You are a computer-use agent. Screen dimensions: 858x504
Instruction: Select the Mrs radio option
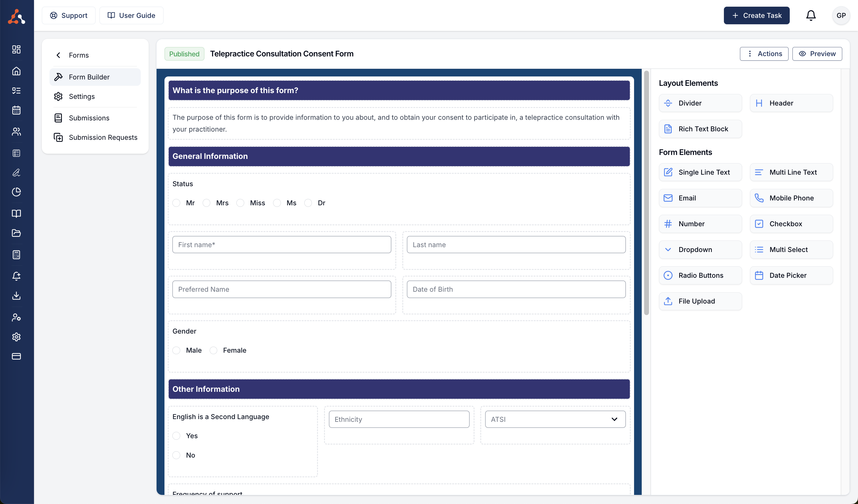pos(206,203)
